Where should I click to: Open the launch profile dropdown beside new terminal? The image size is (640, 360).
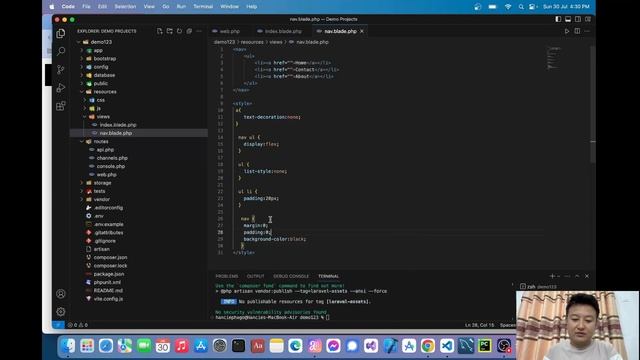(x=558, y=276)
